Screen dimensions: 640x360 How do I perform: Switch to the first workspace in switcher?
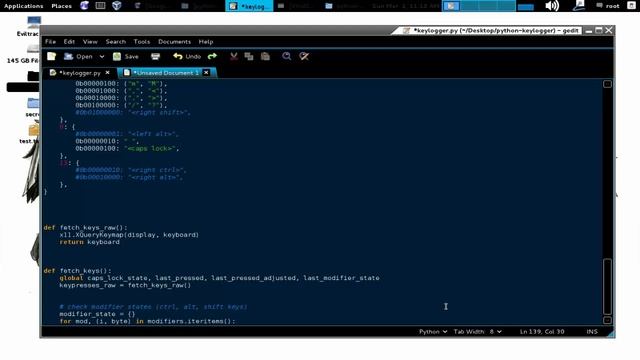click(x=451, y=6)
